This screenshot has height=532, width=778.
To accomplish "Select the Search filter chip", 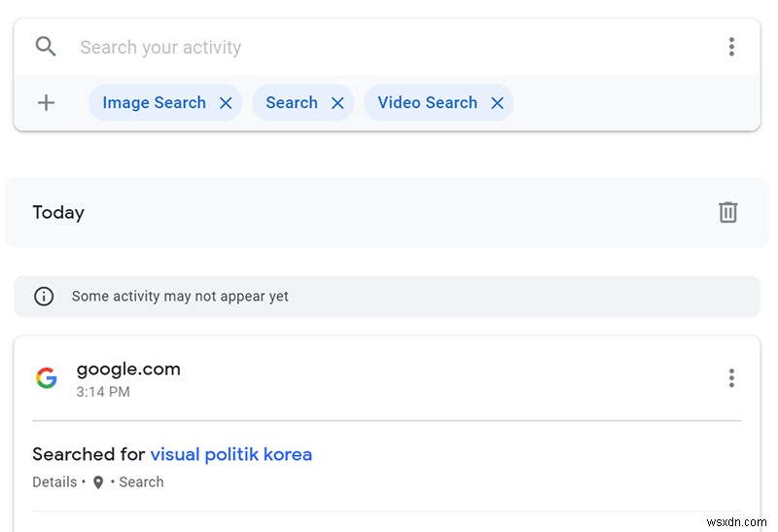I will 291,103.
